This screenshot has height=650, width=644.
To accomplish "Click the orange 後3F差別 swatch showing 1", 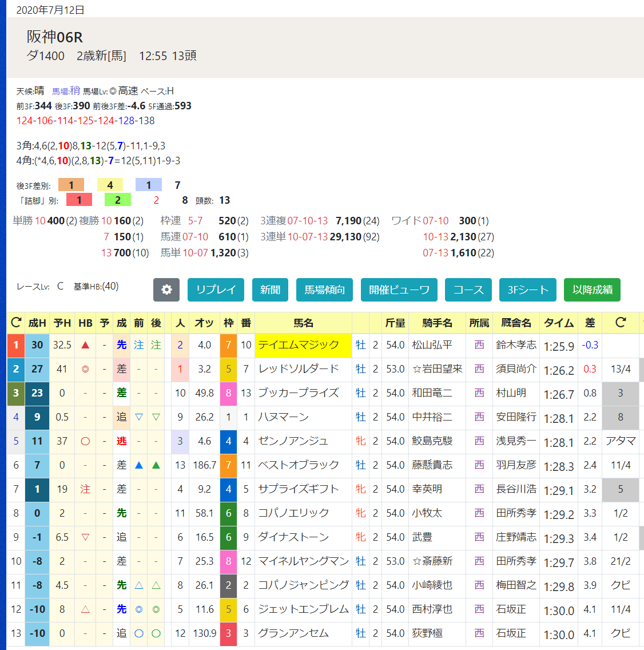I will coord(71,185).
